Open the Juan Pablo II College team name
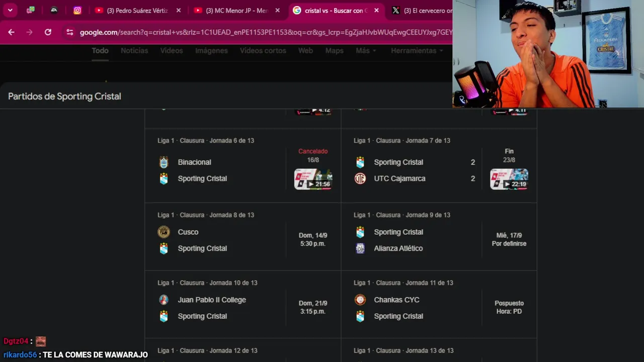This screenshot has width=644, height=362. click(212, 300)
